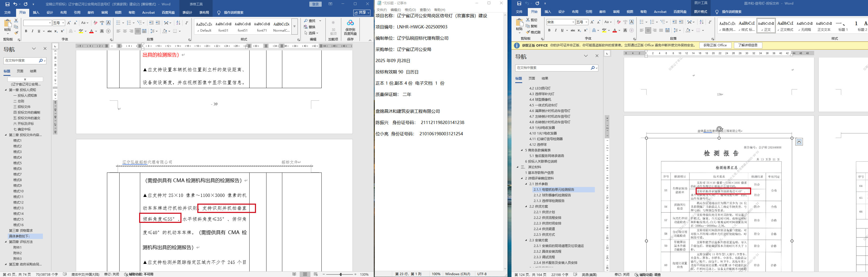Open Notepad 文件(F) menu
Viewport: 868px width, 277px height.
point(382,10)
